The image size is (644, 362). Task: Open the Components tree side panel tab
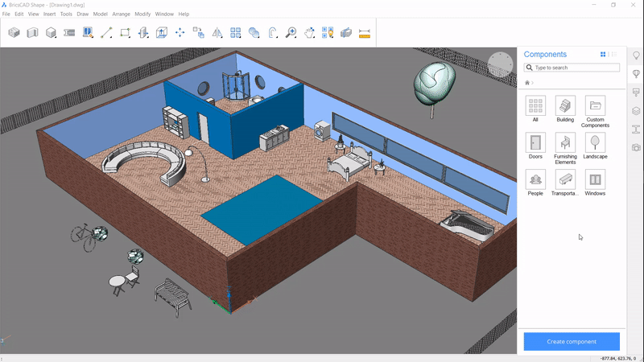(x=636, y=74)
